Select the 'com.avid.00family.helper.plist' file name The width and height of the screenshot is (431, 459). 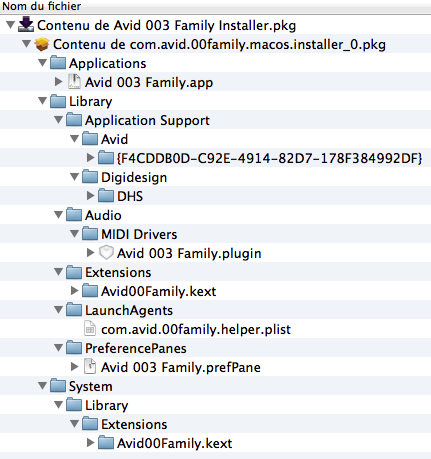pyautogui.click(x=196, y=329)
